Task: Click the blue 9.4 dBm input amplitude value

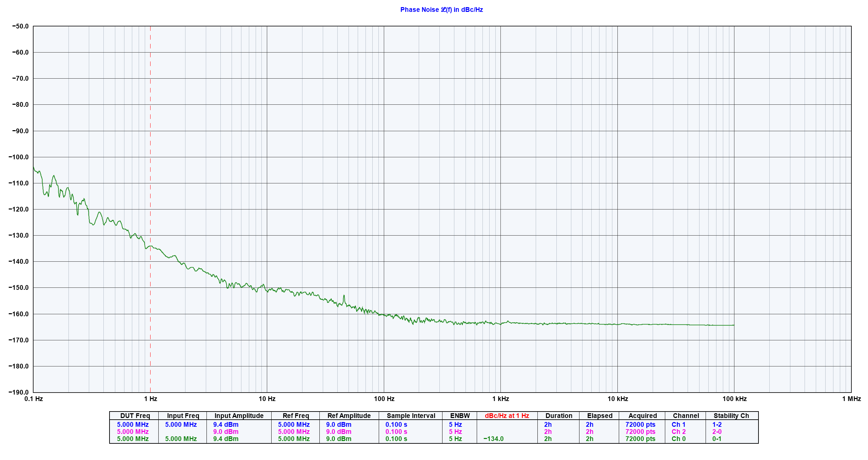Action: coord(225,424)
